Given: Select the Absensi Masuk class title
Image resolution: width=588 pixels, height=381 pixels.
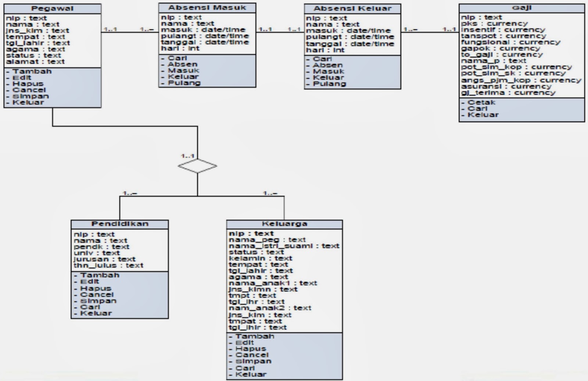Looking at the screenshot, I should 207,8.
